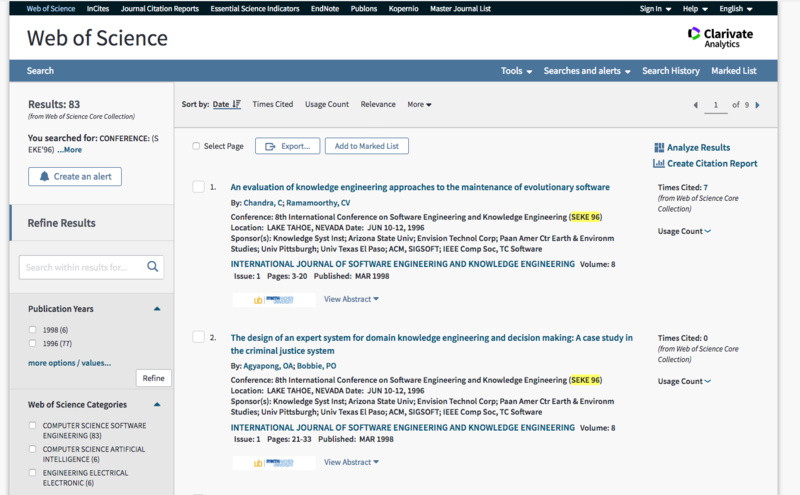Click the Create Citation Report bar icon
Viewport: 800px width, 495px height.
(659, 163)
